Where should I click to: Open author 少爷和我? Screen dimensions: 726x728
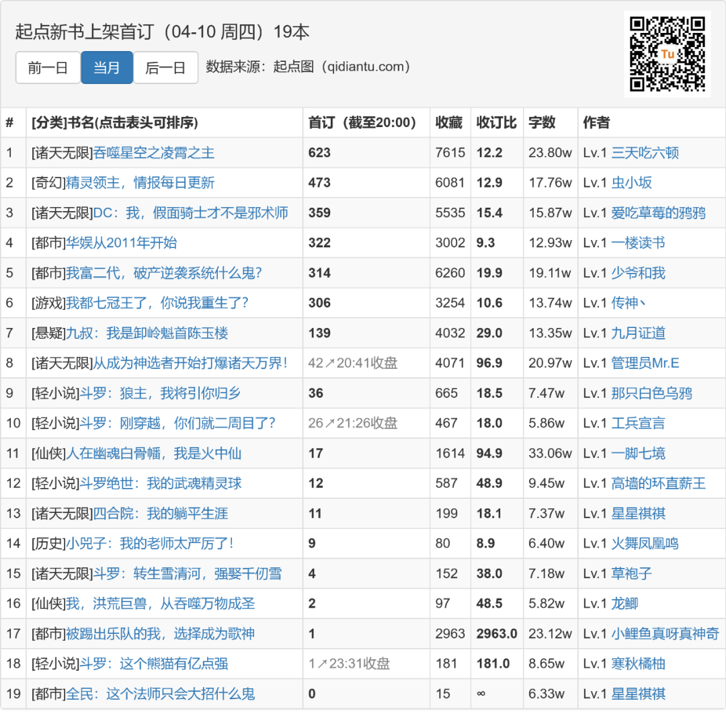(638, 273)
